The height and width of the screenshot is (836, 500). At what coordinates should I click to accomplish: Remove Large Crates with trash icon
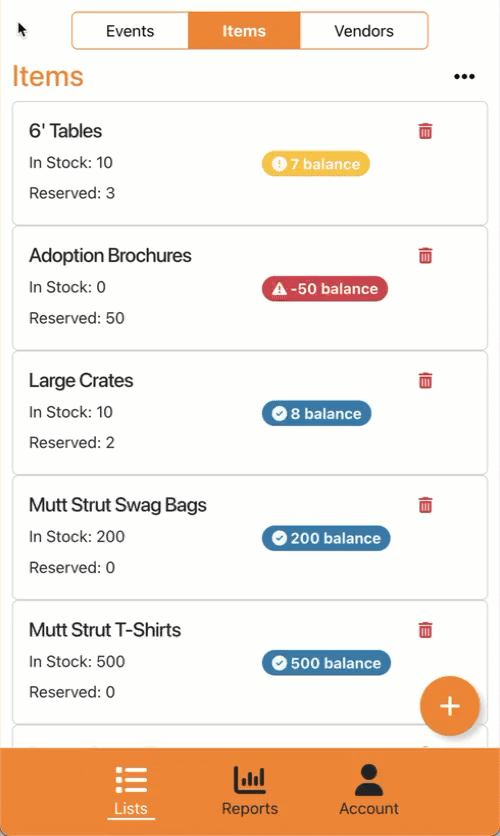click(425, 380)
